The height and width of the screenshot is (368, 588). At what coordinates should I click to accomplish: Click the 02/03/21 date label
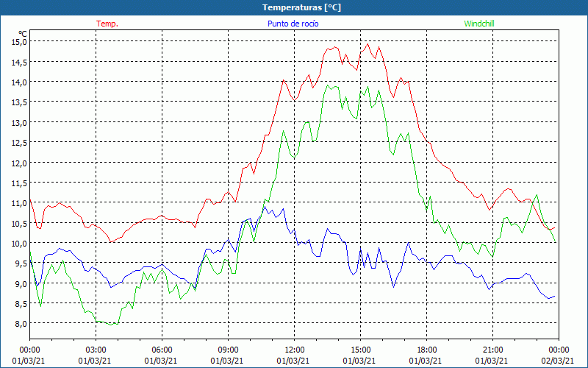pos(558,361)
